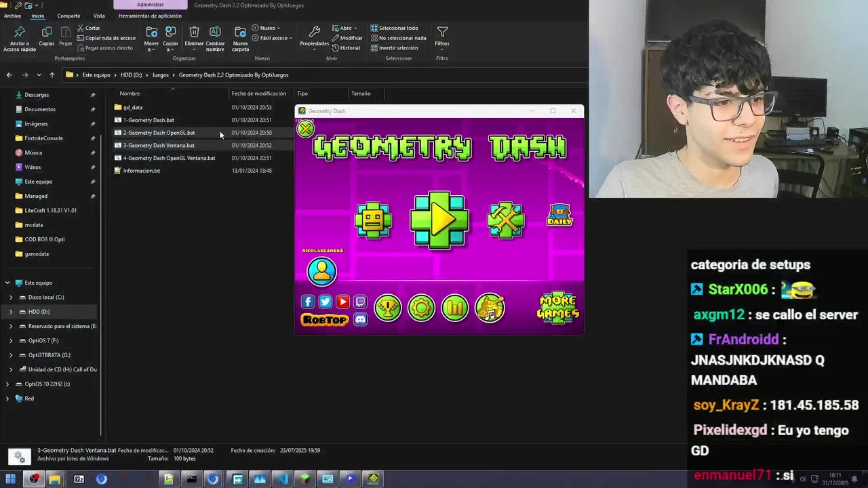Click the green Play button in Geometry Dash

(x=439, y=220)
